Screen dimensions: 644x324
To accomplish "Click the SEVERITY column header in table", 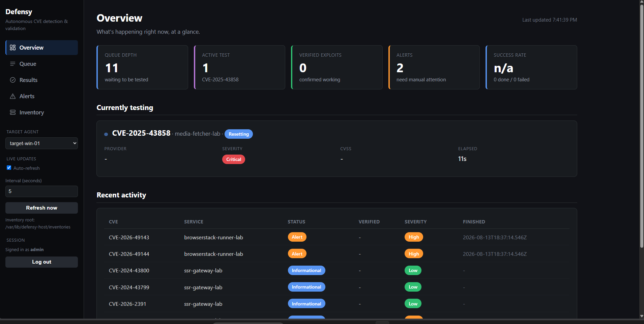I will 415,222.
